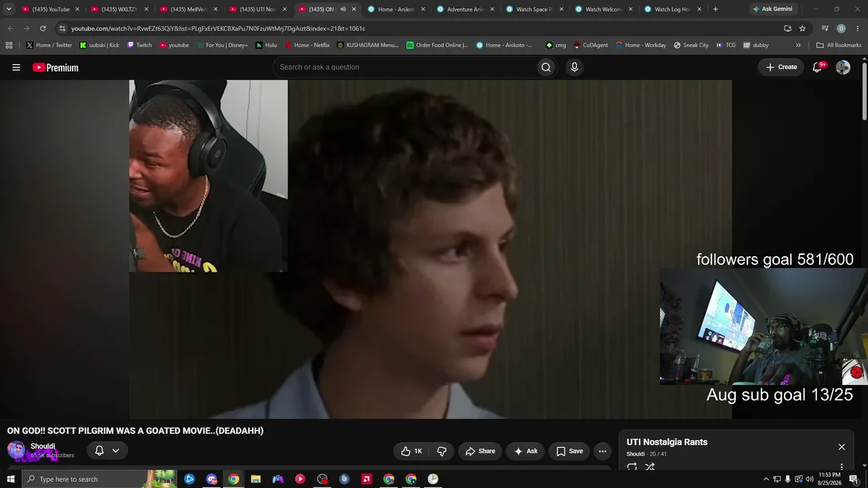Image resolution: width=868 pixels, height=488 pixels.
Task: Open the uubski | Kick bookmark
Action: [100, 45]
